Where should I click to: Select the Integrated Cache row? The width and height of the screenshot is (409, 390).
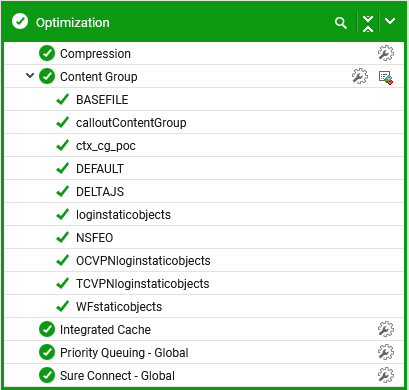pos(204,329)
